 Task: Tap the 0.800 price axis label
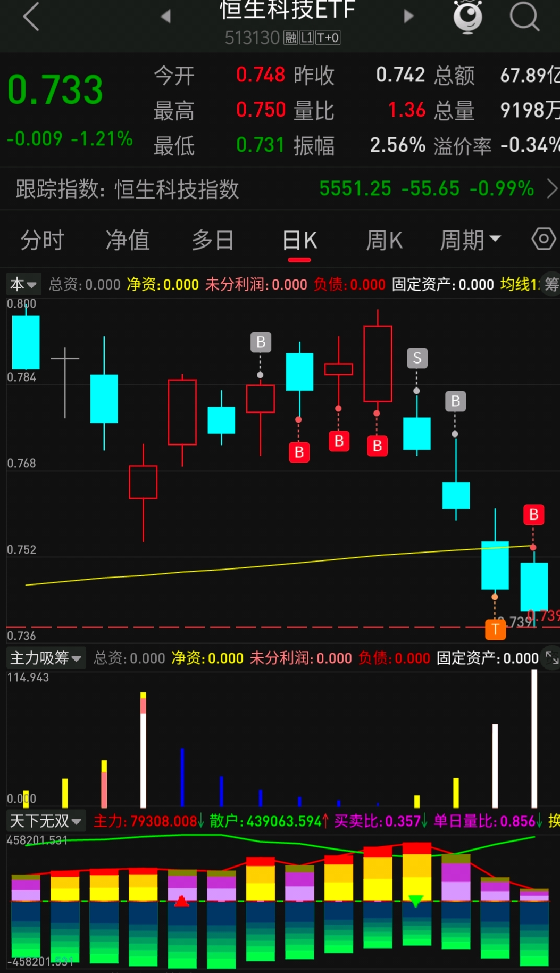pos(21,304)
